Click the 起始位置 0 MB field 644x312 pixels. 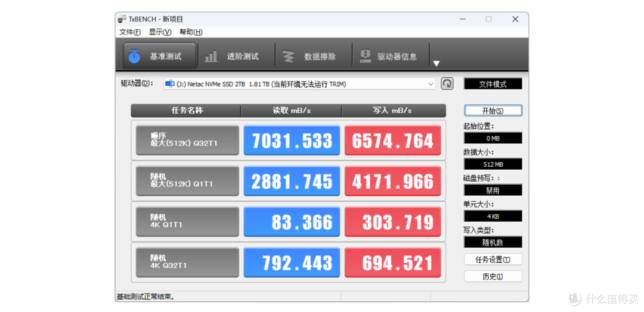tap(493, 138)
